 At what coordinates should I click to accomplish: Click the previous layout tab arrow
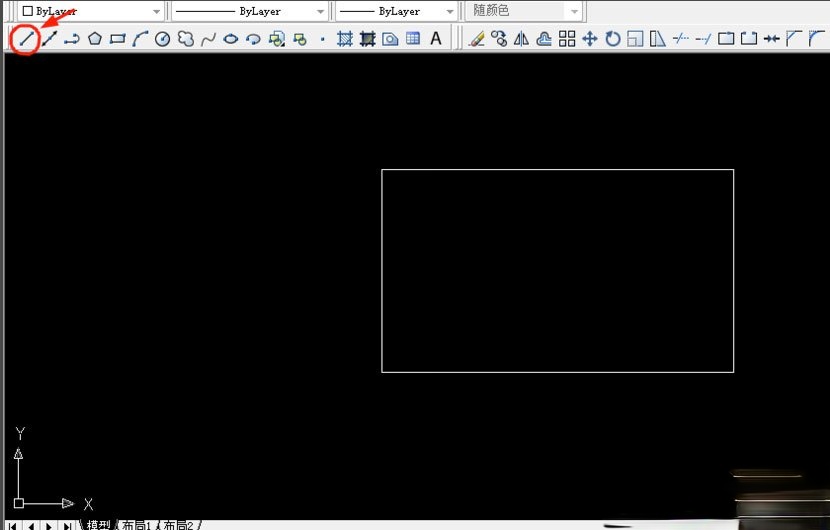click(x=31, y=526)
